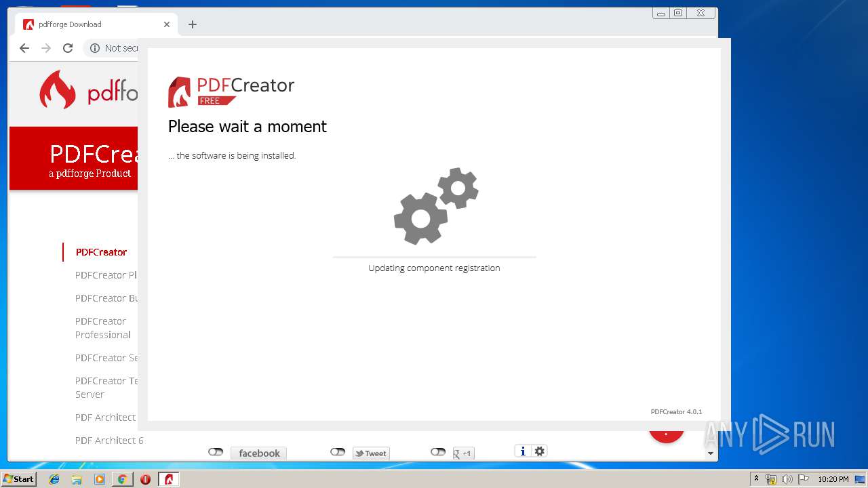Viewport: 868px width, 488px height.
Task: Open PDFCreator link in sidebar
Action: pyautogui.click(x=101, y=252)
